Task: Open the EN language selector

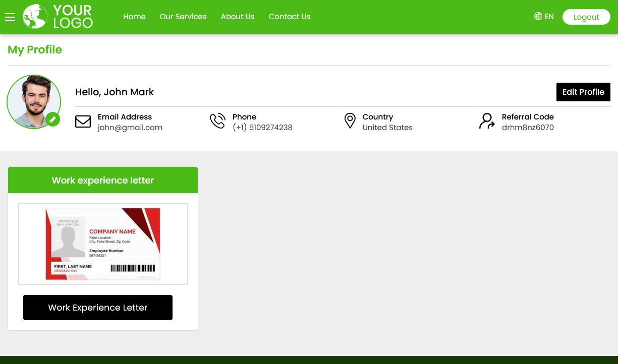Action: pyautogui.click(x=549, y=16)
